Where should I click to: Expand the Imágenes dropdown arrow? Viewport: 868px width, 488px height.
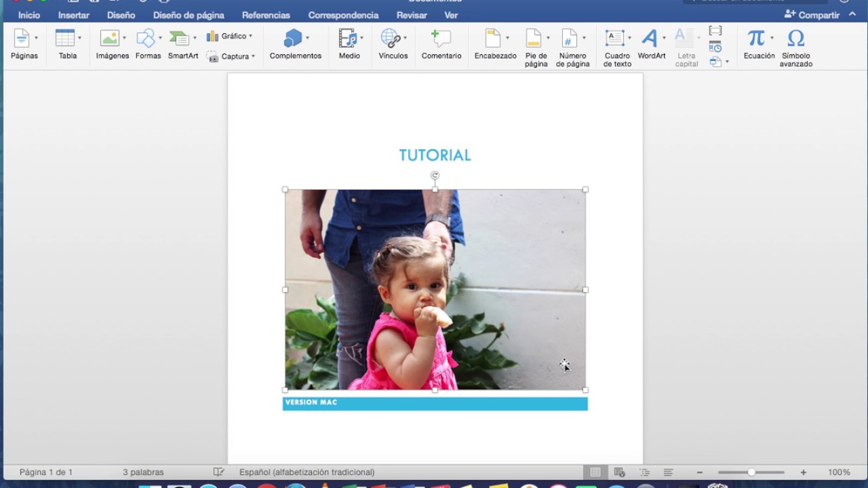point(124,38)
